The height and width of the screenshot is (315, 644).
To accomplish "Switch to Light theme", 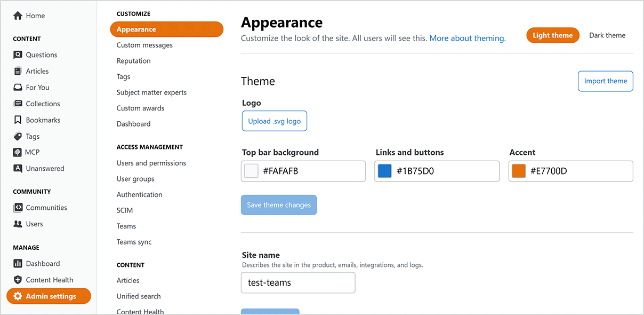I will pos(552,35).
